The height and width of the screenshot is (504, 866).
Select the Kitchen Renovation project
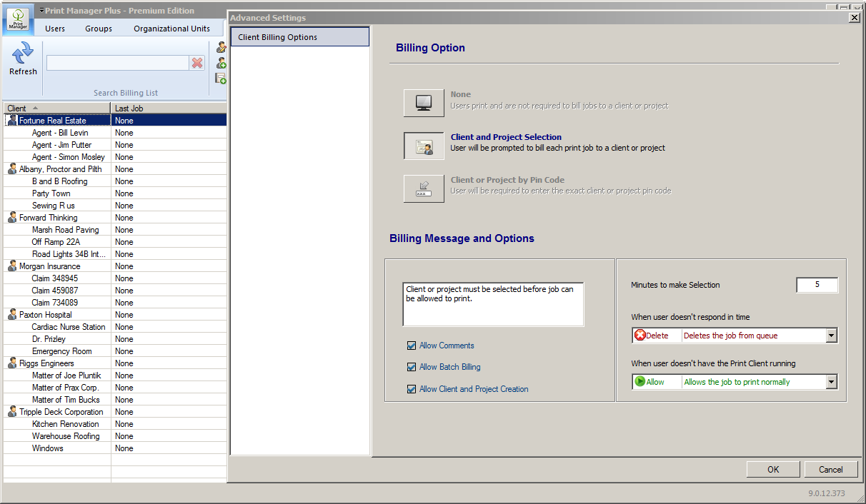coord(115,424)
